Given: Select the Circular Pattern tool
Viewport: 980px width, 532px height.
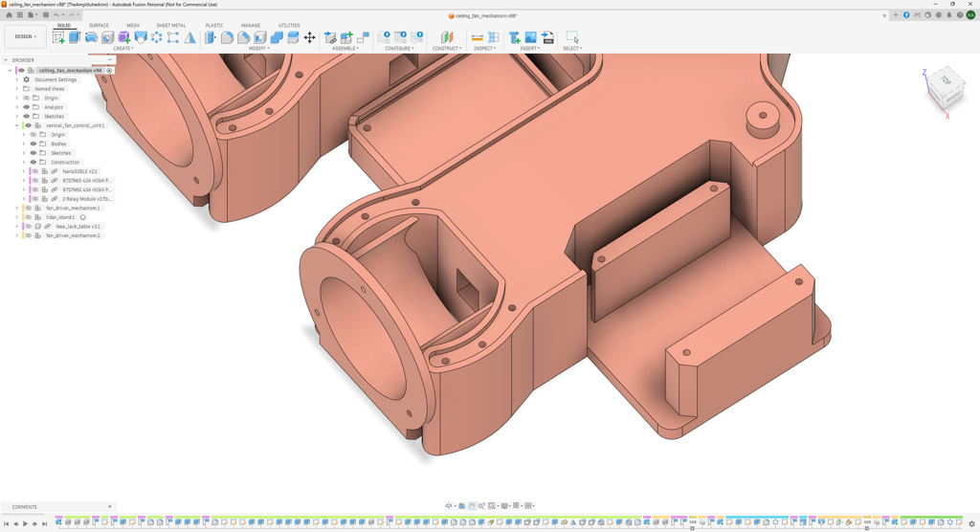Looking at the screenshot, I should 156,37.
